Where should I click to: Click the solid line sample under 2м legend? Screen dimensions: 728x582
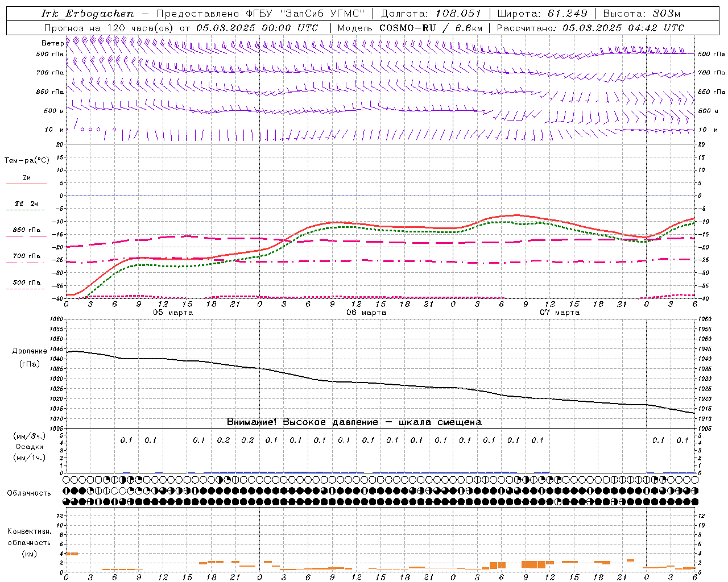(26, 184)
